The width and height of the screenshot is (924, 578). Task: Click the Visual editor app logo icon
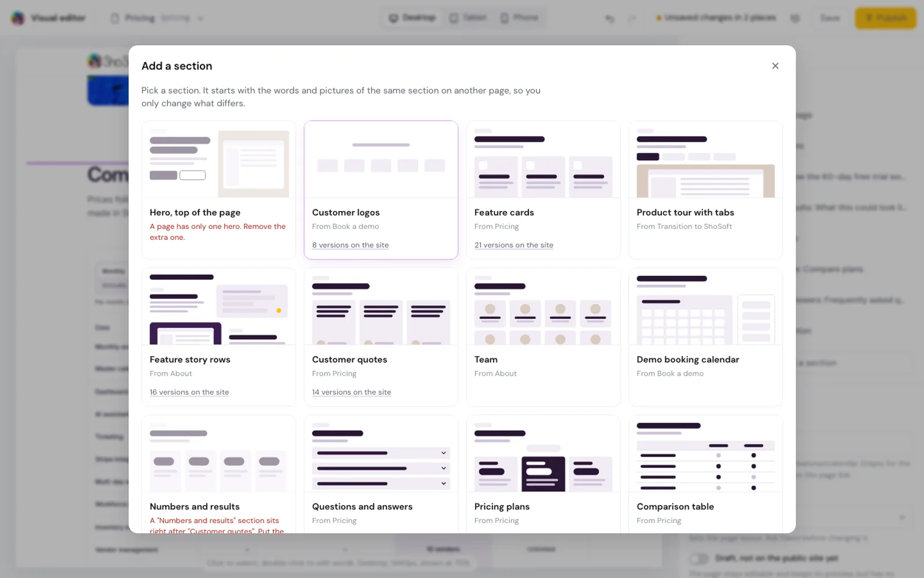click(x=18, y=18)
